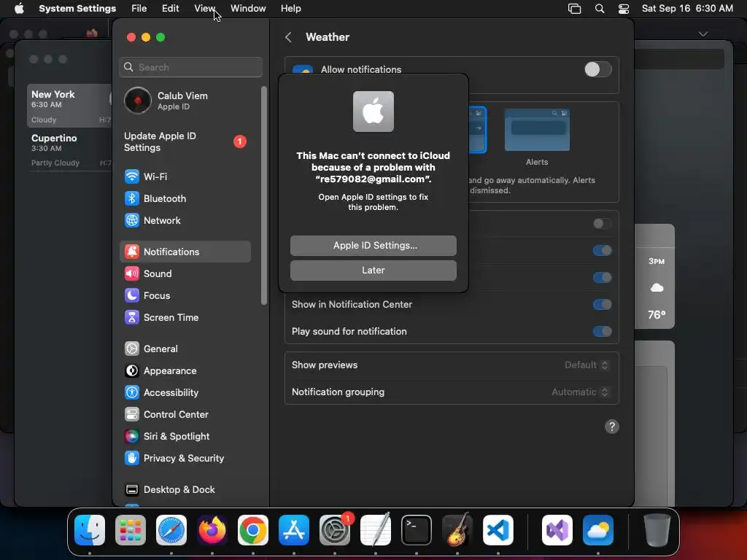This screenshot has width=747, height=560.
Task: Open Control Center in menu bar
Action: point(624,9)
